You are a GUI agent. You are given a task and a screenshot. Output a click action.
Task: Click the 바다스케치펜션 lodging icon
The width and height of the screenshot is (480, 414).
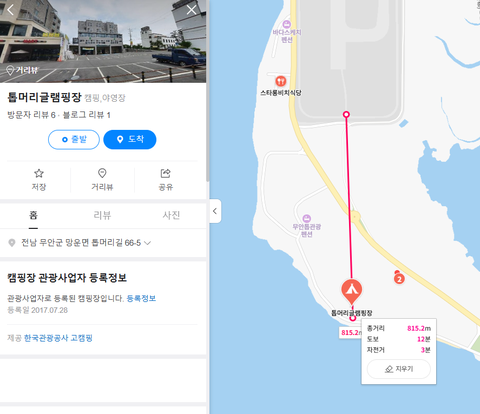point(286,24)
